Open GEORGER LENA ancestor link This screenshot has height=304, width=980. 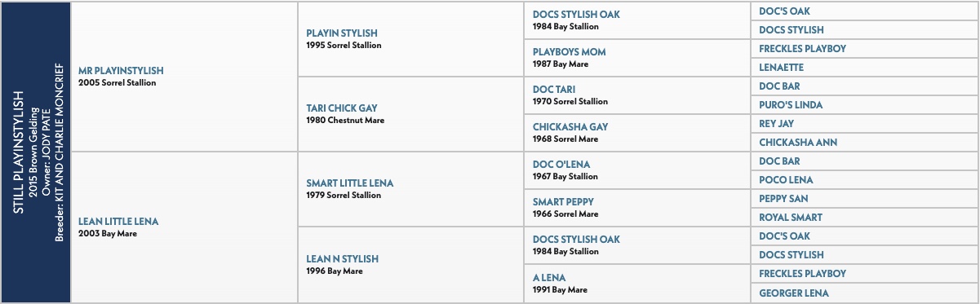[x=794, y=293]
